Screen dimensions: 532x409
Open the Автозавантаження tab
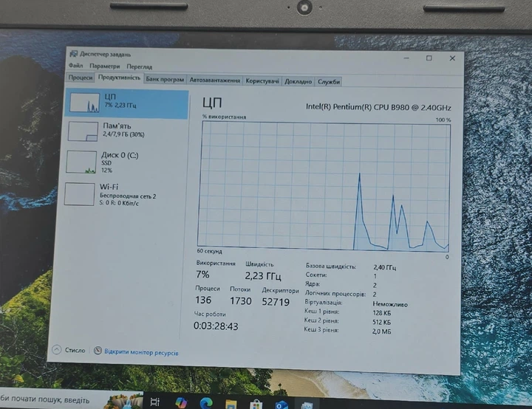click(214, 80)
